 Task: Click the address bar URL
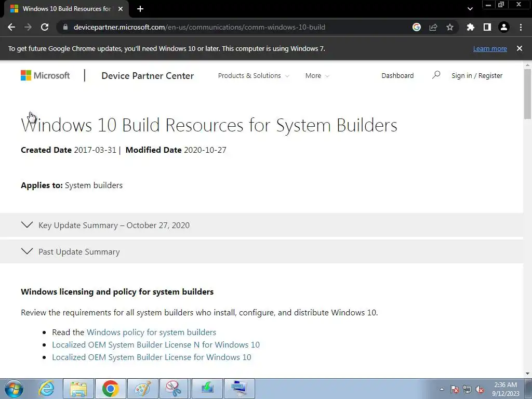tap(199, 27)
